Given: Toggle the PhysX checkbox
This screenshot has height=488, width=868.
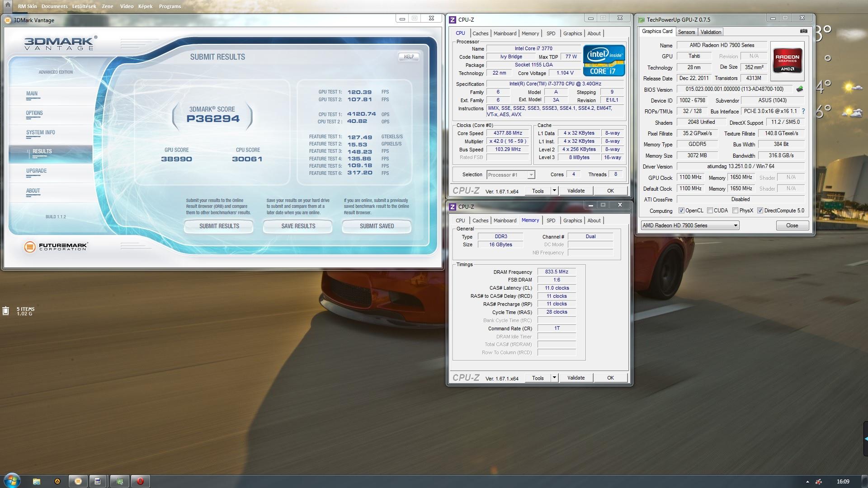Looking at the screenshot, I should click(735, 211).
